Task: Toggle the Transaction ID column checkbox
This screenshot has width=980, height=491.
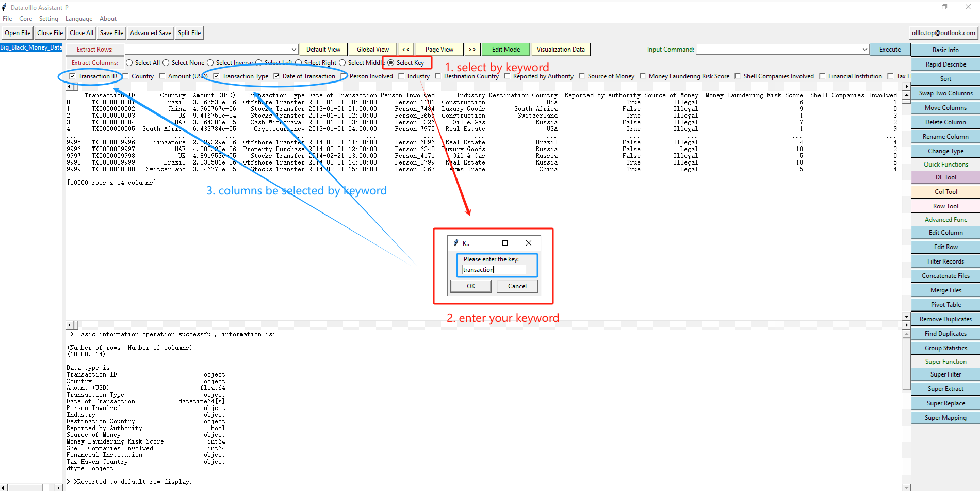Action: [72, 76]
